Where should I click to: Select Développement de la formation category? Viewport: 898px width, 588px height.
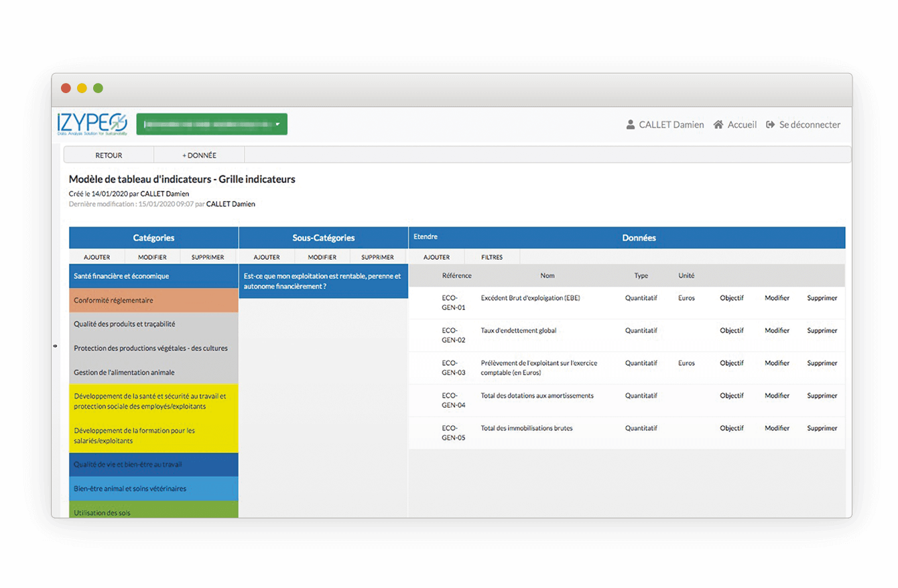153,436
